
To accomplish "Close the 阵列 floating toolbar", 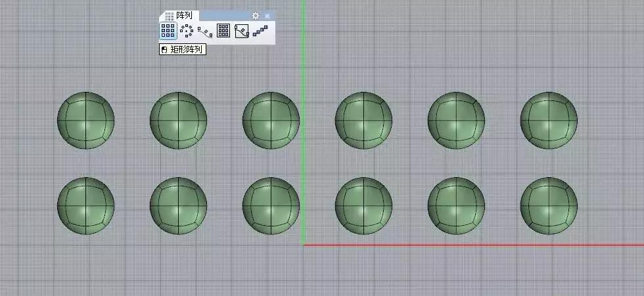I will point(267,16).
